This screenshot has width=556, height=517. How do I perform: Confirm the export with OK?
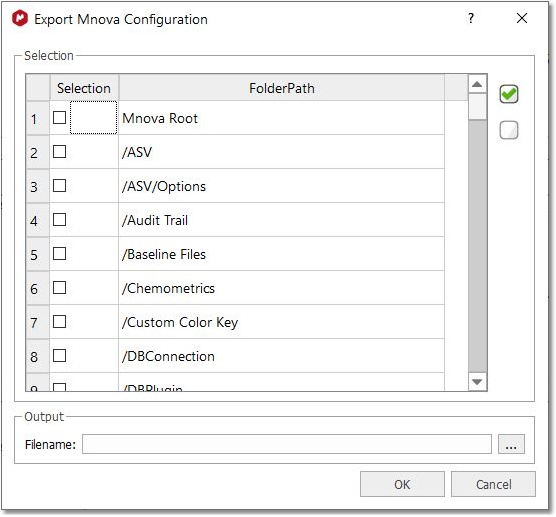(x=402, y=484)
